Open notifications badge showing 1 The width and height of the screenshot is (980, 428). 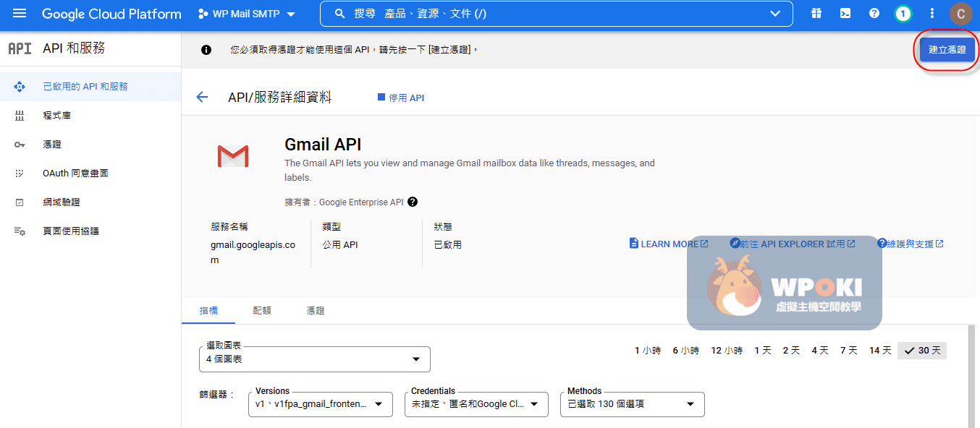pos(903,14)
